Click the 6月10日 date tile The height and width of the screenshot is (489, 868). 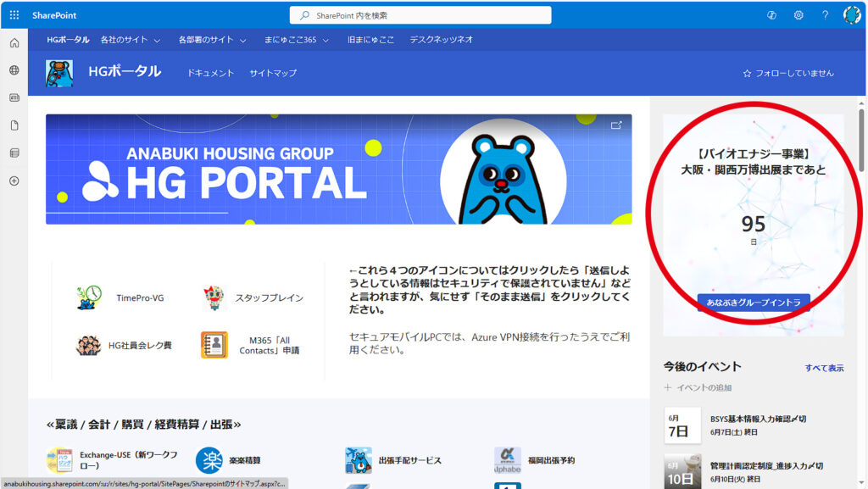click(682, 472)
